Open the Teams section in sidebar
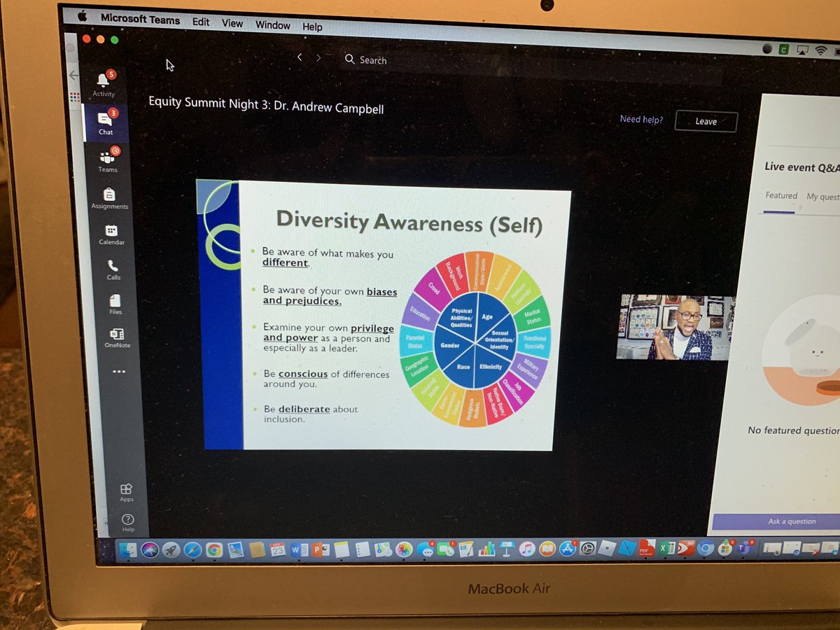The height and width of the screenshot is (630, 840). tap(107, 160)
